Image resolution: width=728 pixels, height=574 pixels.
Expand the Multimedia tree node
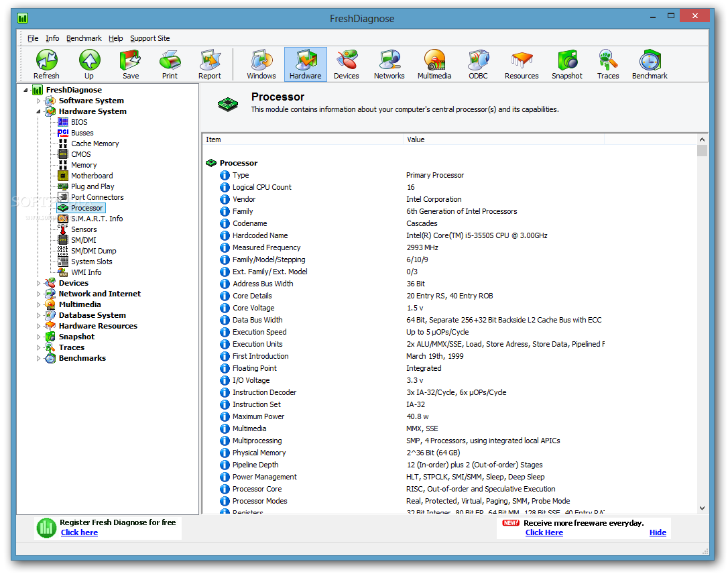[x=38, y=304]
